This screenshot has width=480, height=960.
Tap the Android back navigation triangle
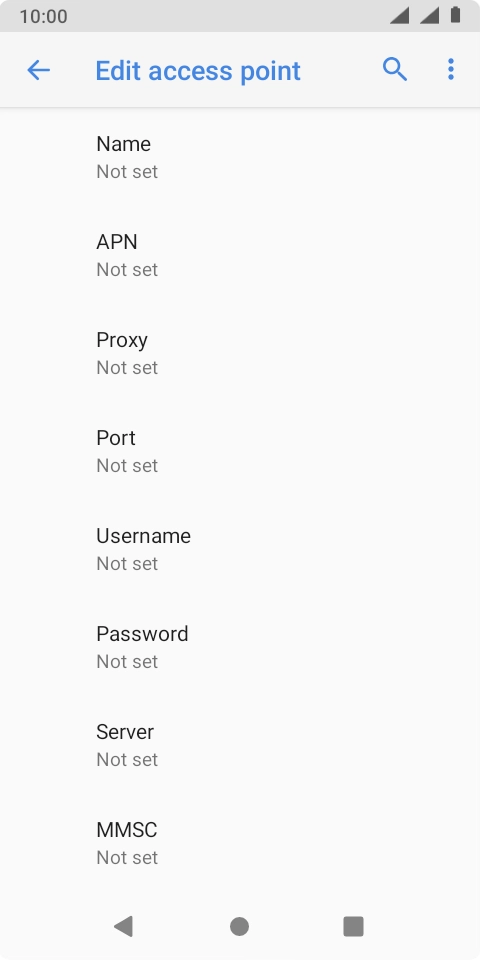[123, 926]
